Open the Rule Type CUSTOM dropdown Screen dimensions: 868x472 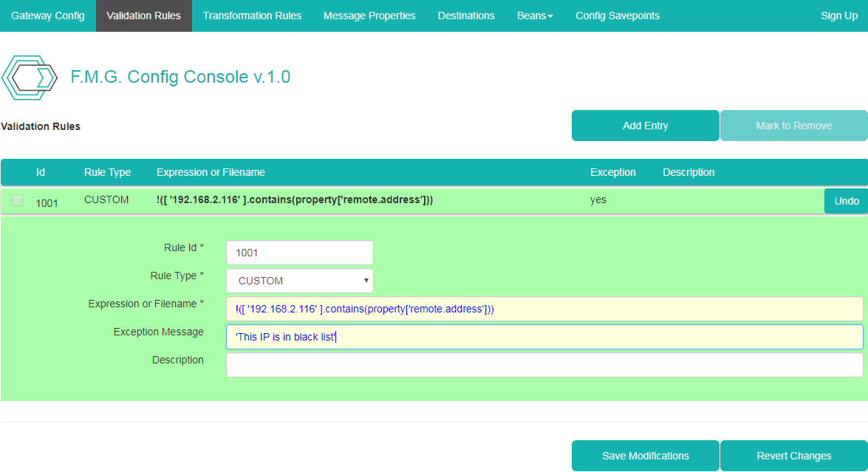click(299, 281)
